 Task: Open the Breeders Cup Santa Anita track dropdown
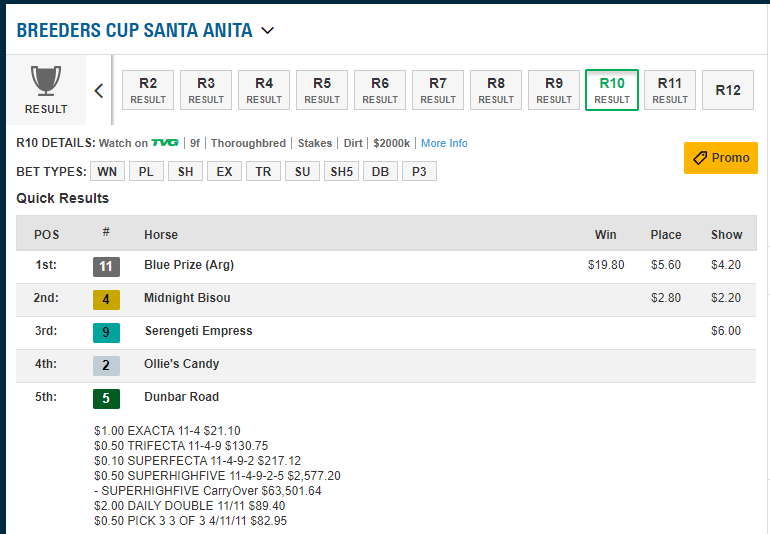pyautogui.click(x=268, y=30)
